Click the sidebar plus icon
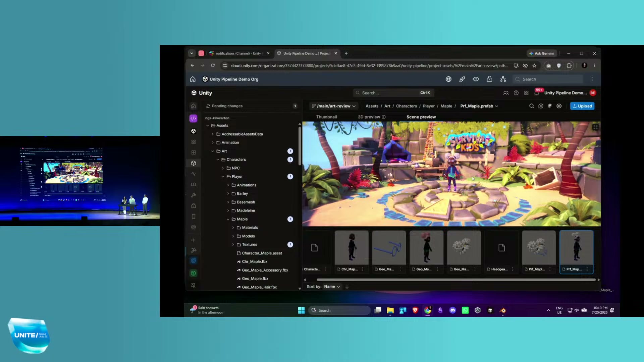Screen dimensions: 644x362 193,240
